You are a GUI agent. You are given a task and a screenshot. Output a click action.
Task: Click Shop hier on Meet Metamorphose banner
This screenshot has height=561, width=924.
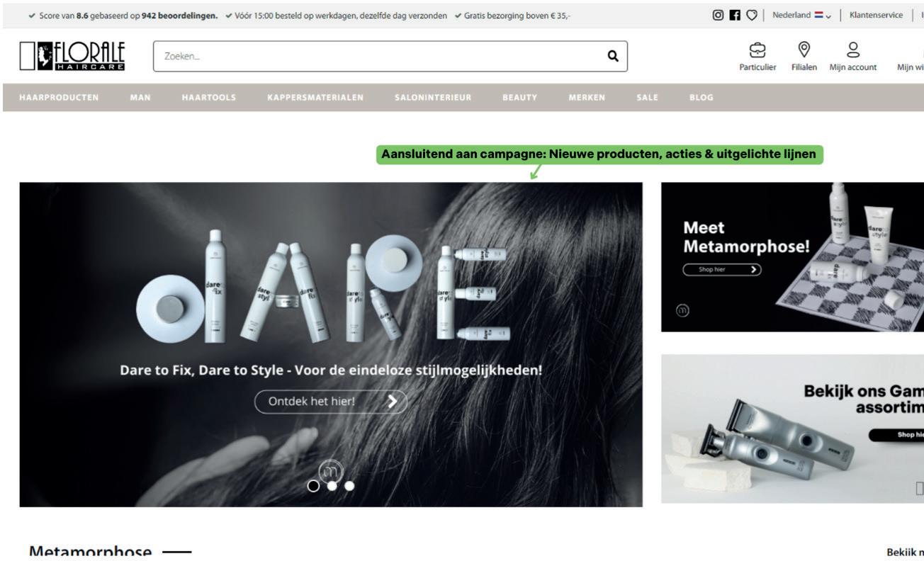point(722,270)
